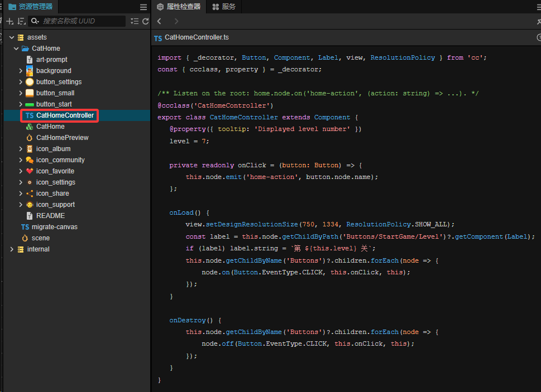Expand the icon_album asset
This screenshot has width=541, height=392.
click(21, 149)
